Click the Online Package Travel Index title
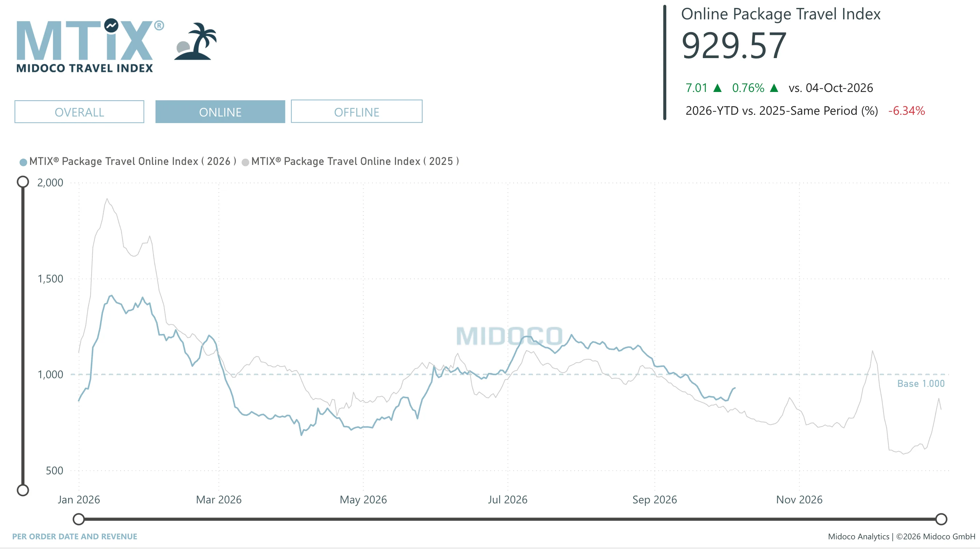 [x=781, y=14]
